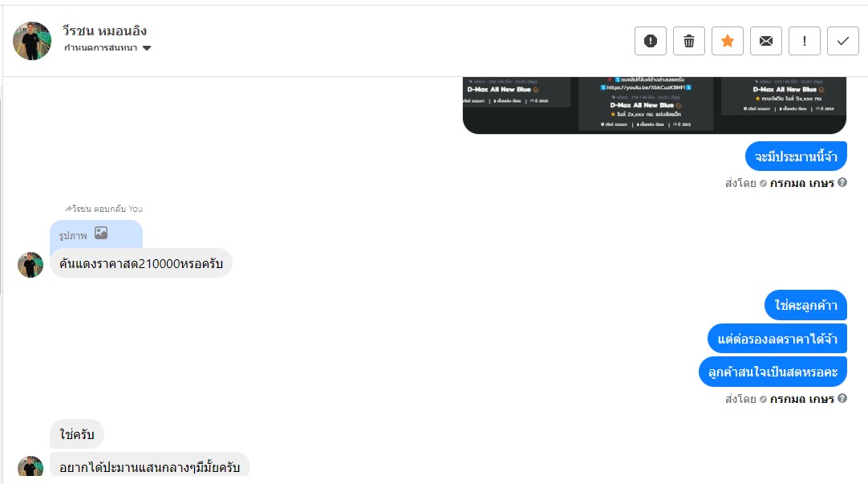Click วีรชน ตอบกลับ You reply label

click(x=104, y=209)
